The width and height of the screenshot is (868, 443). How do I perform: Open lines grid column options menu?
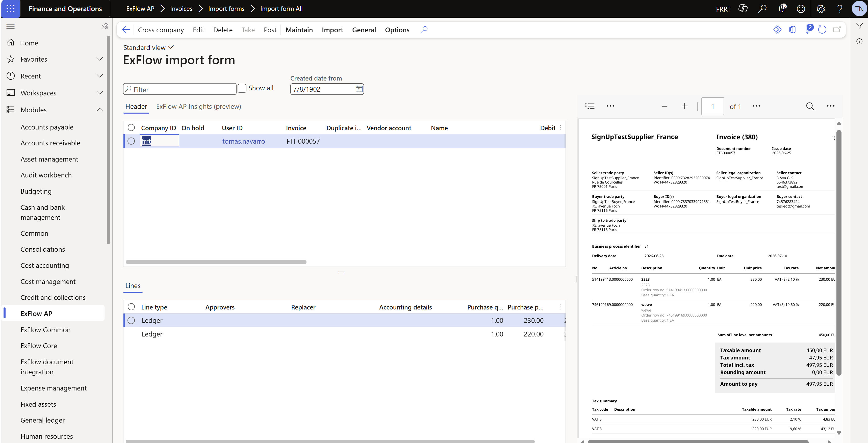560,307
